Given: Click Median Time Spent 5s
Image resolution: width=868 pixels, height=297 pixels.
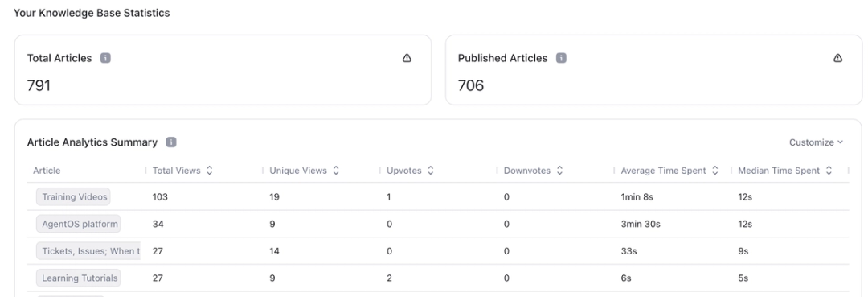Looking at the screenshot, I should coord(743,278).
